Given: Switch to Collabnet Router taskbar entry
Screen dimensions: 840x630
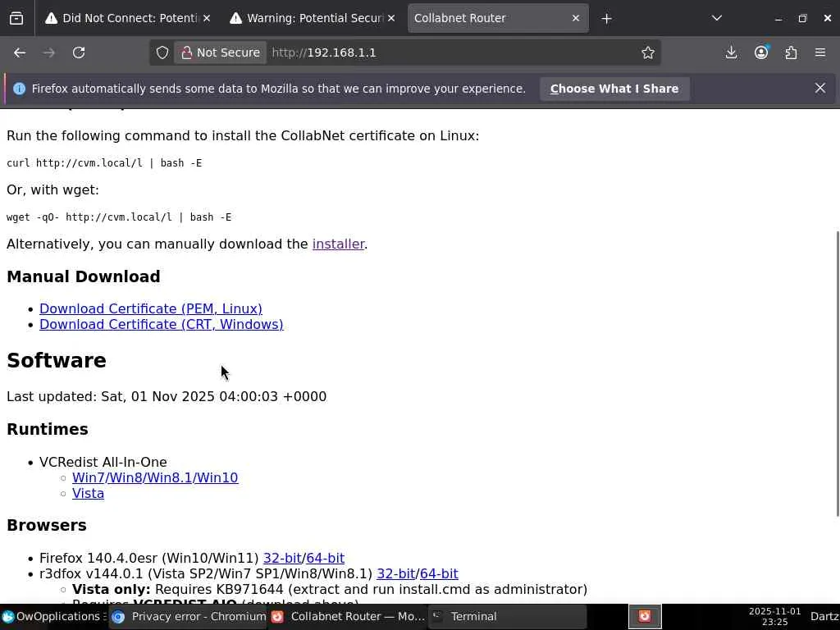Looking at the screenshot, I should point(348,617).
